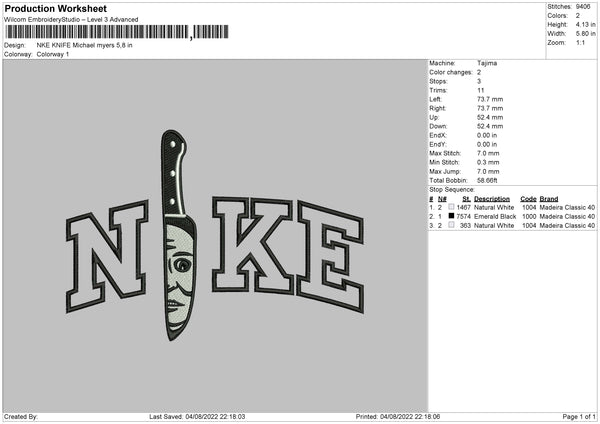600x424 pixels.
Task: Click the Emerald Black color swatch
Action: coord(452,216)
